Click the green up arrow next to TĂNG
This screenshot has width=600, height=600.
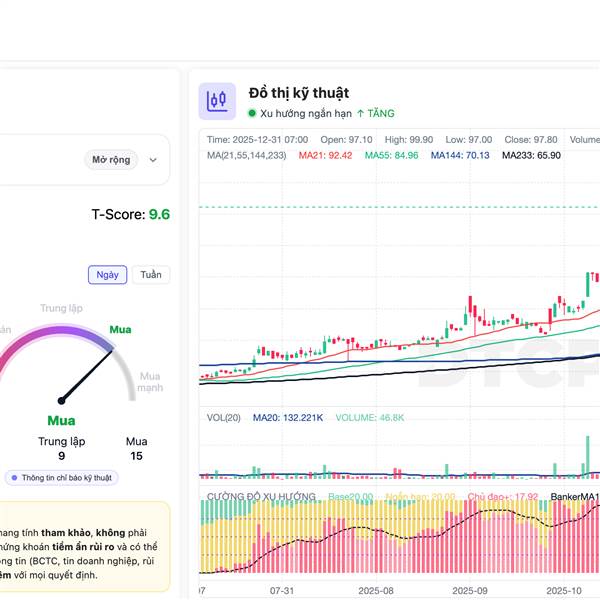coord(360,113)
